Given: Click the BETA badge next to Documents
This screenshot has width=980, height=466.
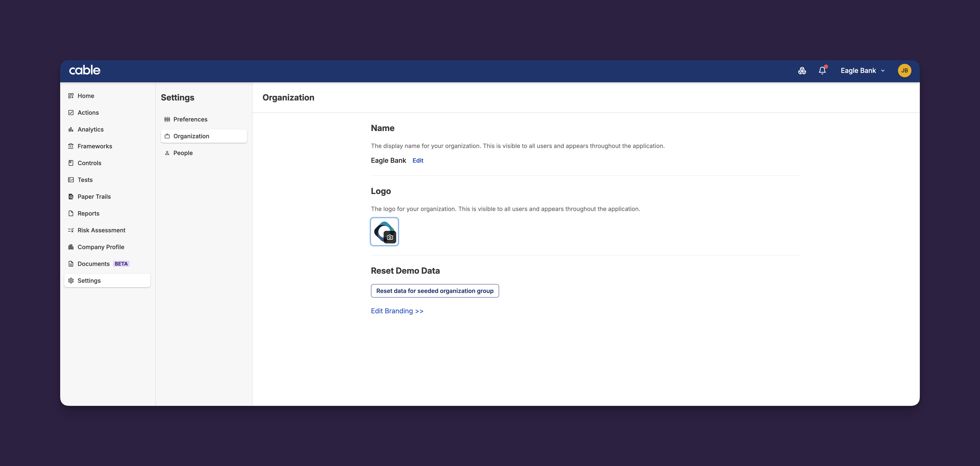Looking at the screenshot, I should [x=121, y=264].
